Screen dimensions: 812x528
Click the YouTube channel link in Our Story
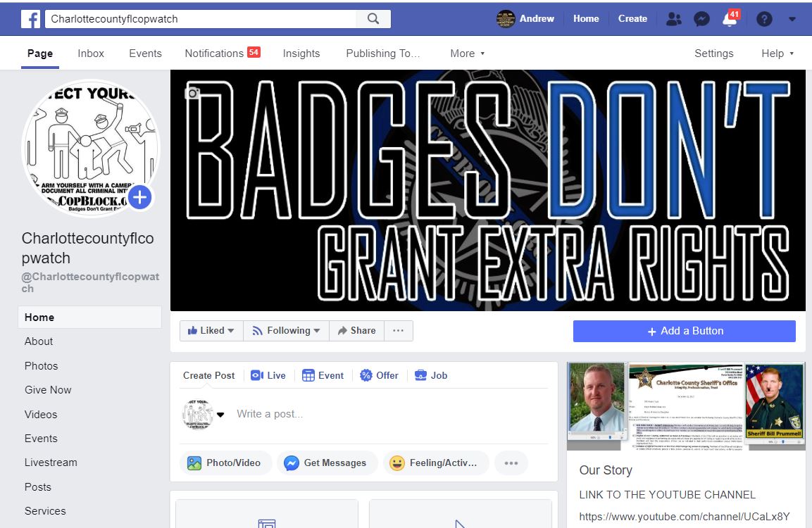point(684,517)
